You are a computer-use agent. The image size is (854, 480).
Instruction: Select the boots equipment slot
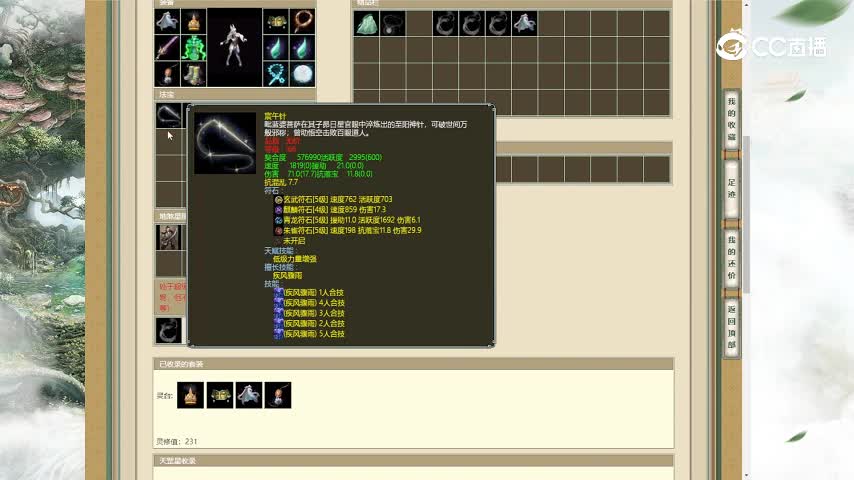(193, 74)
